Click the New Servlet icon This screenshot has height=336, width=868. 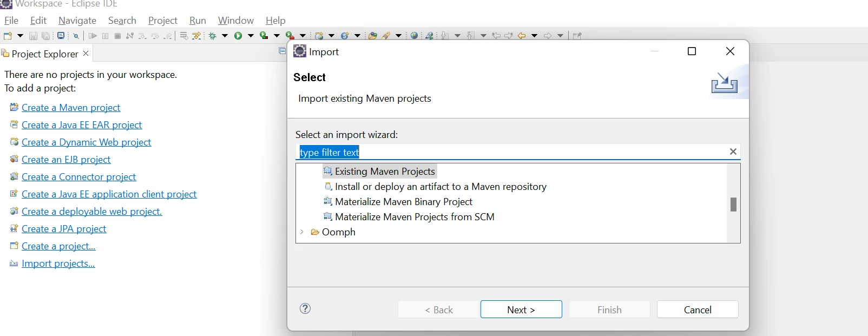click(345, 36)
